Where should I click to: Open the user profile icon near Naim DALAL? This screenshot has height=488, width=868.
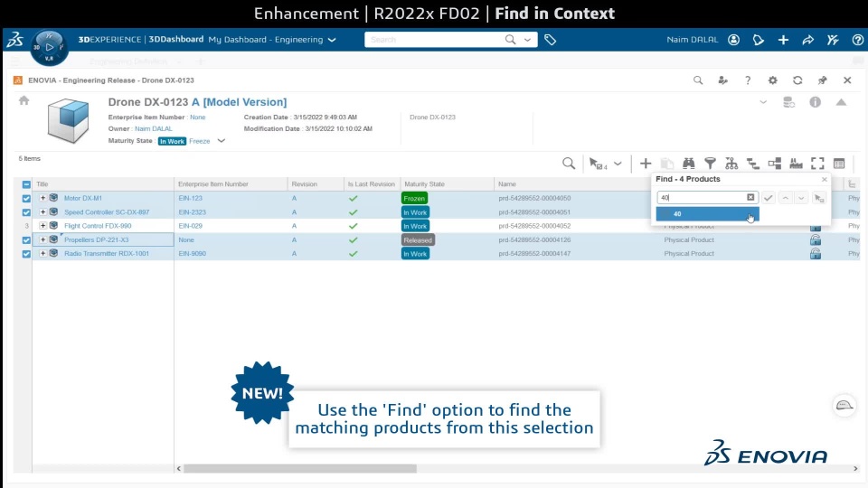pyautogui.click(x=733, y=40)
